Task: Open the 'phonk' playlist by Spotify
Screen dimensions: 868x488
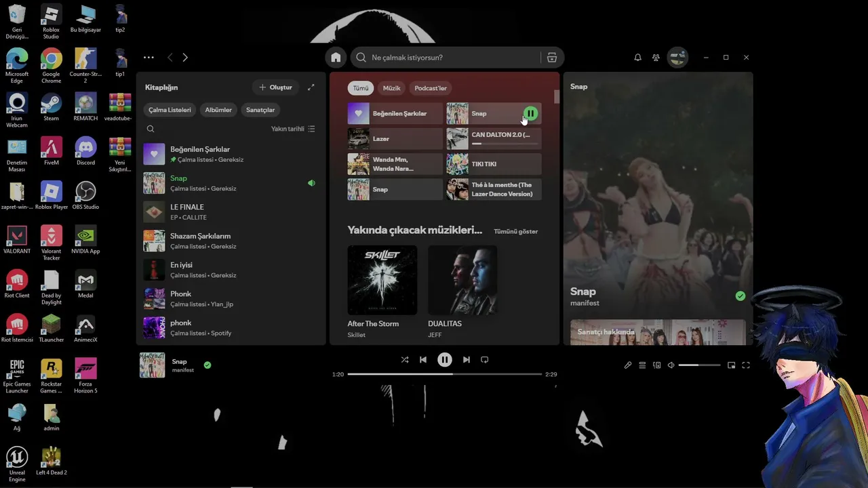Action: point(231,328)
